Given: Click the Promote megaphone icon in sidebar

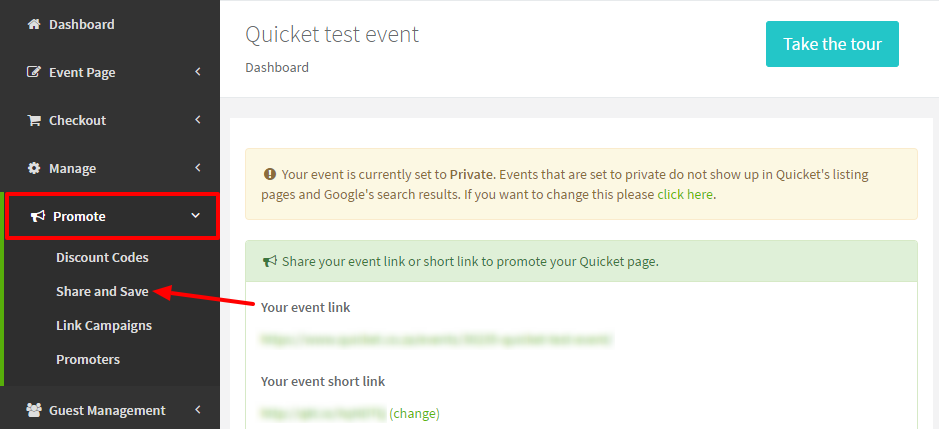Looking at the screenshot, I should 38,216.
